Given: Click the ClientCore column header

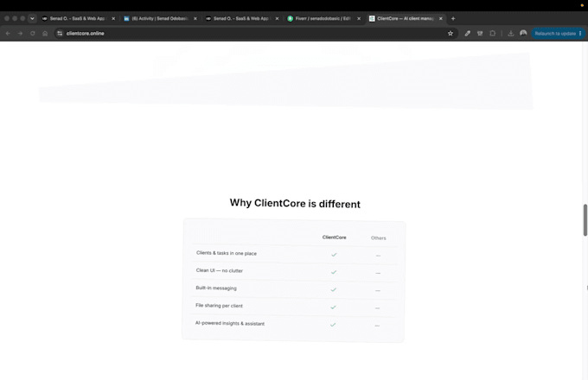Looking at the screenshot, I should 334,237.
